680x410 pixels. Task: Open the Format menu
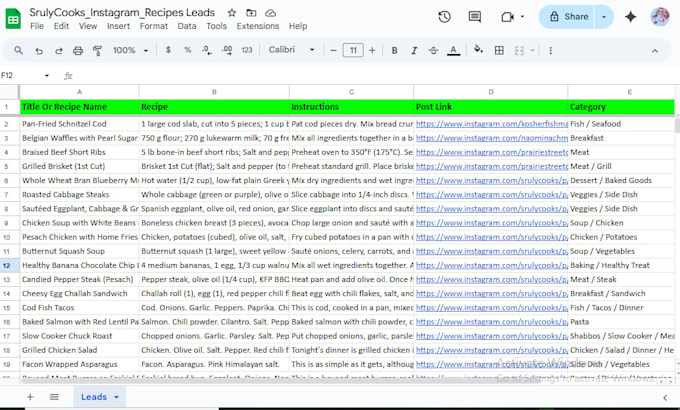click(x=154, y=26)
